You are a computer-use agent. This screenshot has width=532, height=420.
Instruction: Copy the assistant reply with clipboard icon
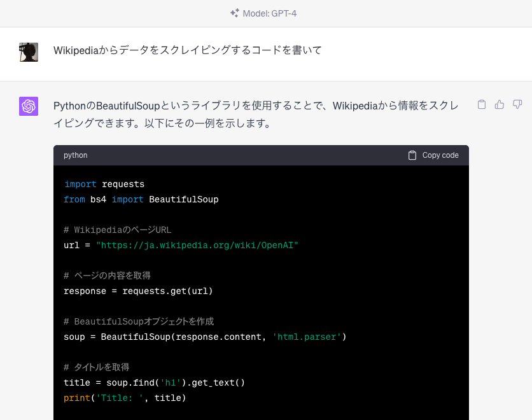pyautogui.click(x=482, y=104)
